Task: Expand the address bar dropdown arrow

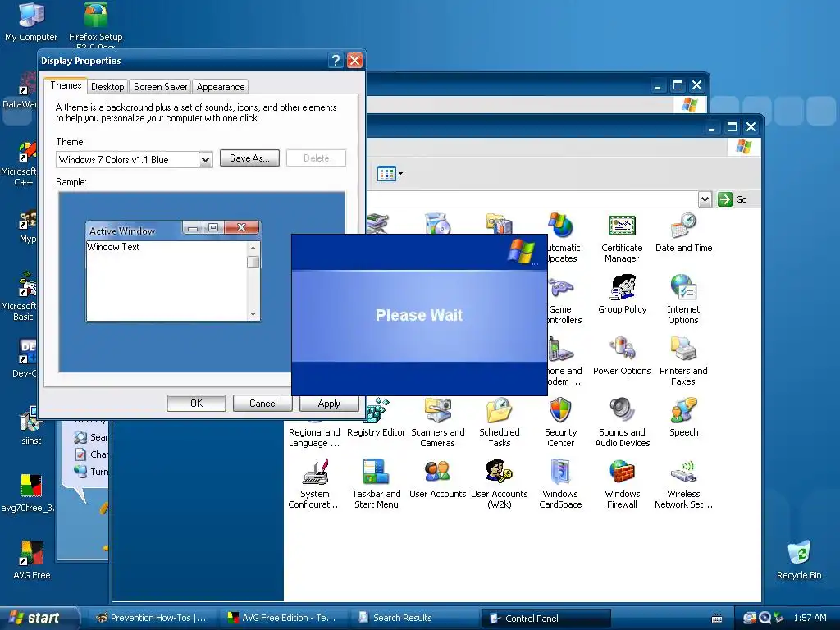Action: [x=705, y=199]
